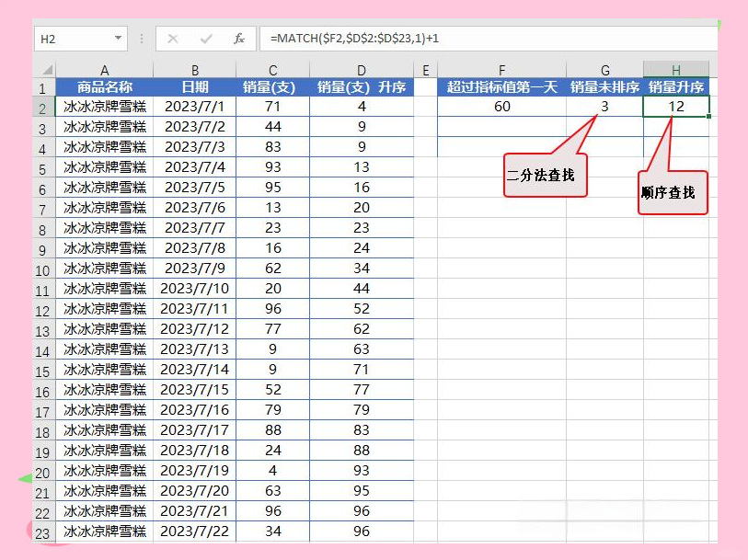The width and height of the screenshot is (748, 560).
Task: Click header cell 销量升序 in column H
Action: [x=676, y=87]
